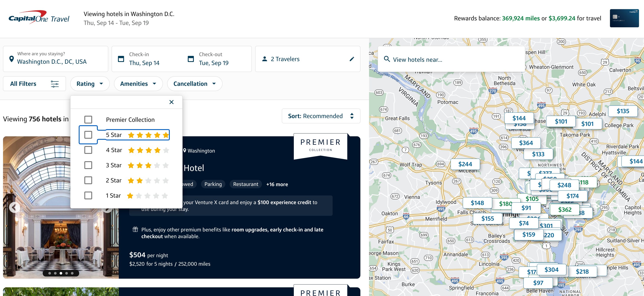The height and width of the screenshot is (296, 644).
Task: Toggle the Premier Collection checkbox
Action: click(88, 119)
